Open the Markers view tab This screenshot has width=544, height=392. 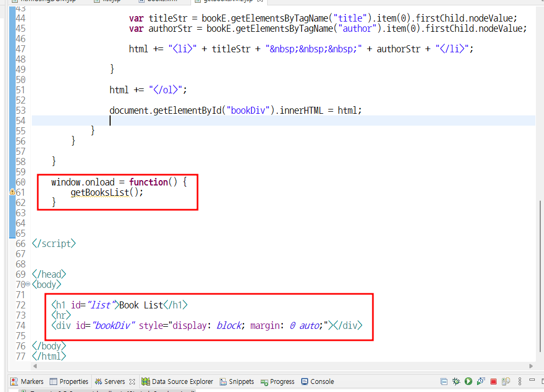pos(27,382)
